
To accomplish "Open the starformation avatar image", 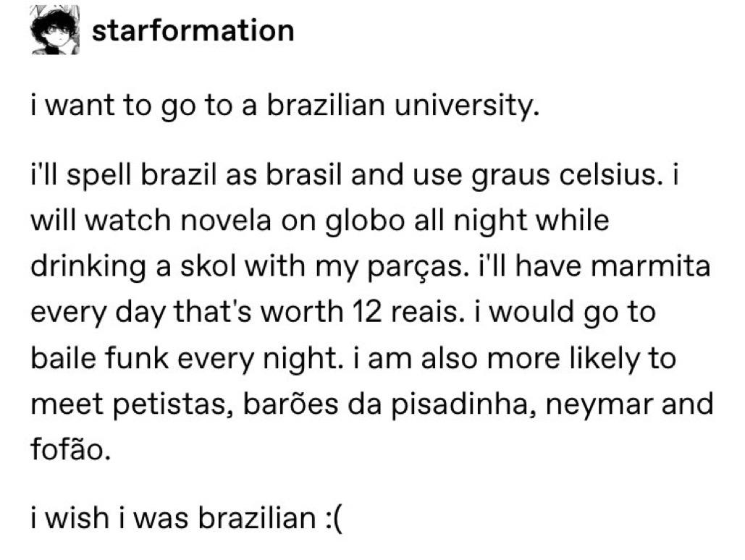I will coord(55,30).
